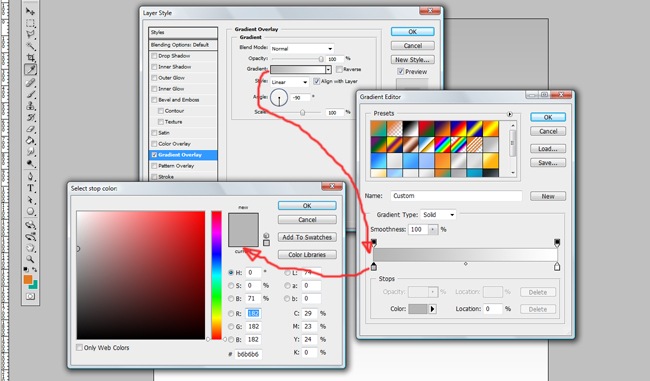The image size is (650, 381).
Task: Click New Style button
Action: (x=412, y=60)
